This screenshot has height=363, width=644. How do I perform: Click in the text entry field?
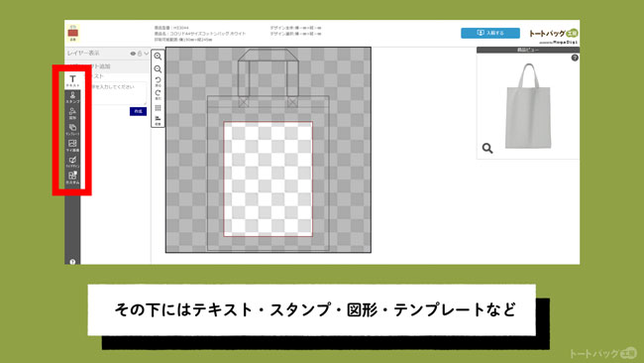coord(114,93)
